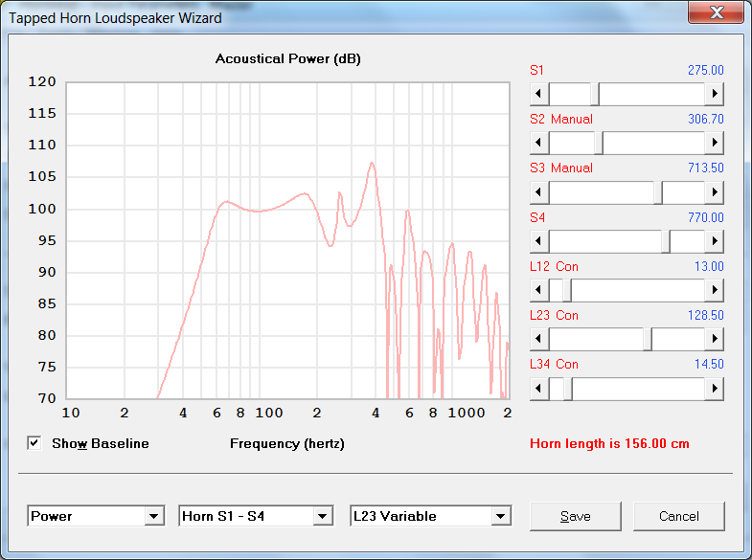This screenshot has width=752, height=560.
Task: Click the Save button
Action: pyautogui.click(x=575, y=516)
